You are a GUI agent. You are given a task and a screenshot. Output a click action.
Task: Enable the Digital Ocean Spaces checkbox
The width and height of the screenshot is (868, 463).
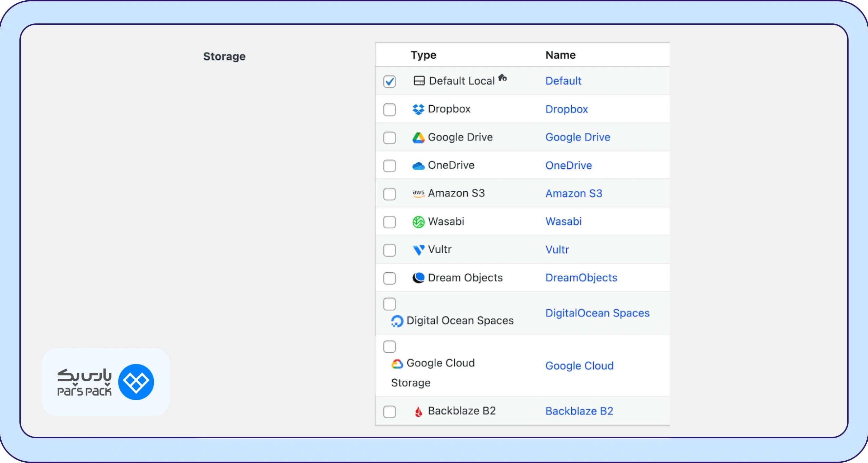tap(390, 304)
